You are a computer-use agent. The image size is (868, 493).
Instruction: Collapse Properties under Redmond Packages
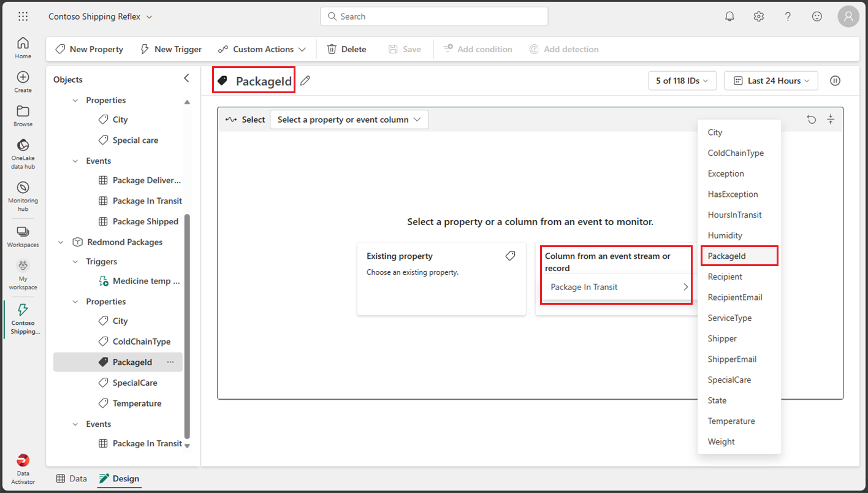75,302
